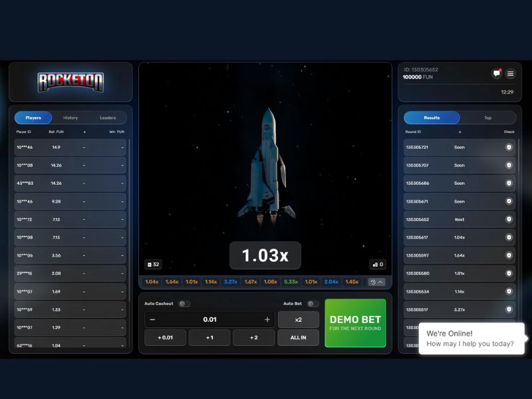Click the bet amount field showing 0.01
Screen dimensions: 532x399
[209, 320]
